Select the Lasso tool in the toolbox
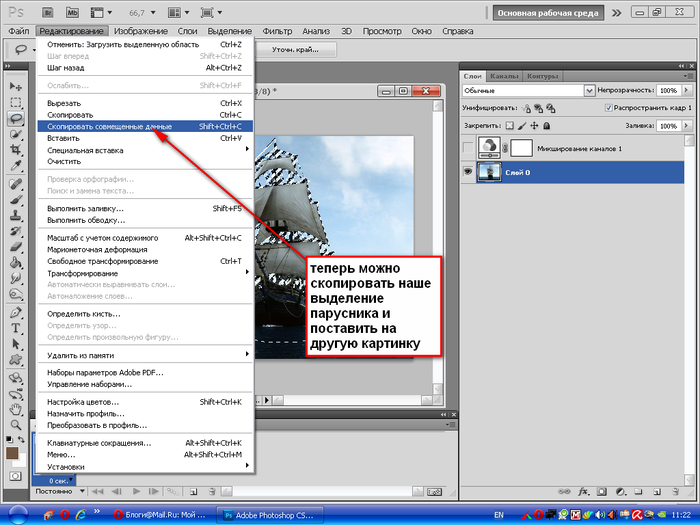The height and width of the screenshot is (525, 700). [x=16, y=118]
